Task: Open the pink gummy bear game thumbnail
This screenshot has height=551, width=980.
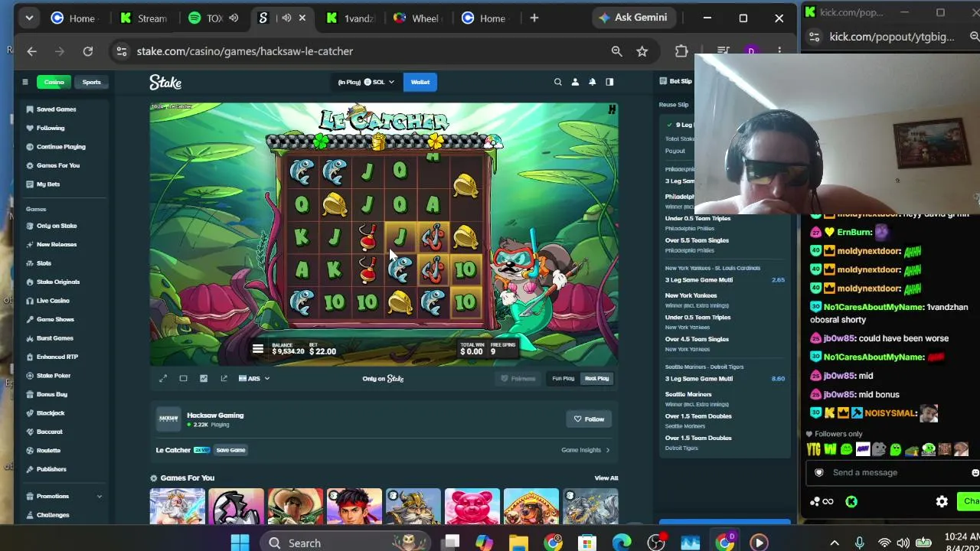Action: coord(472,507)
